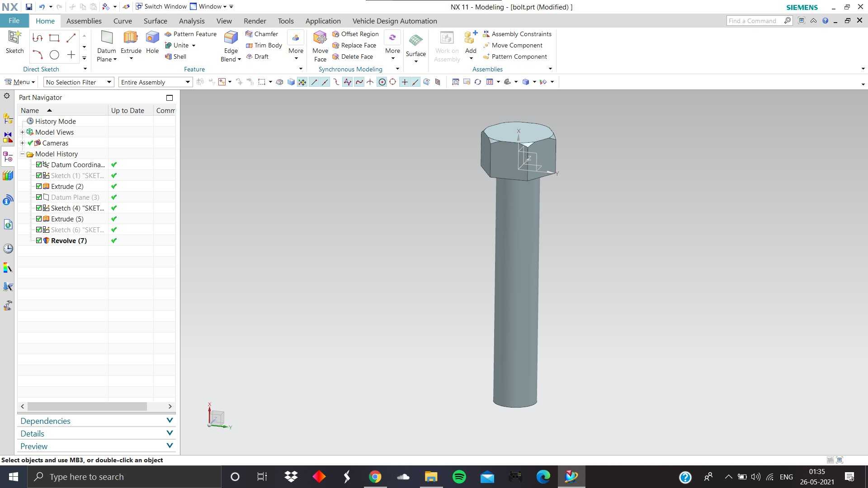868x488 pixels.
Task: Sort navigator by the Name column header
Action: pos(63,110)
